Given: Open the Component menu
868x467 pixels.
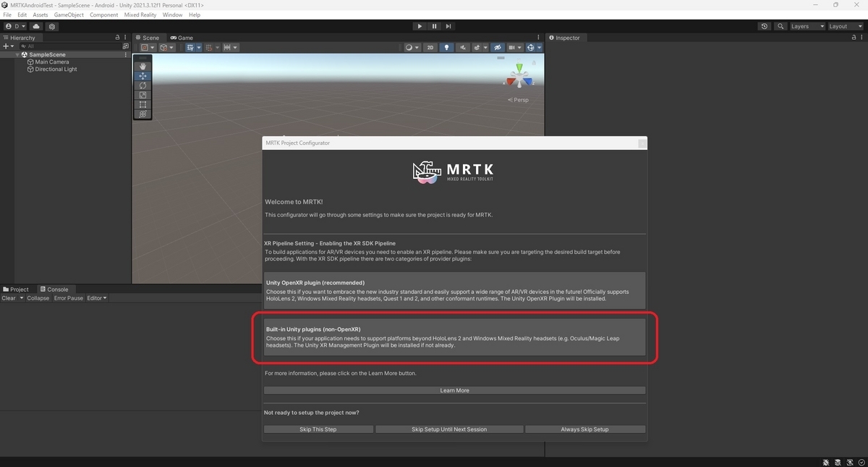Looking at the screenshot, I should click(103, 14).
